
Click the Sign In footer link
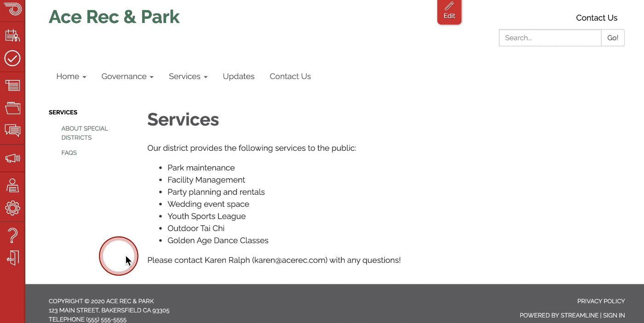(x=614, y=315)
